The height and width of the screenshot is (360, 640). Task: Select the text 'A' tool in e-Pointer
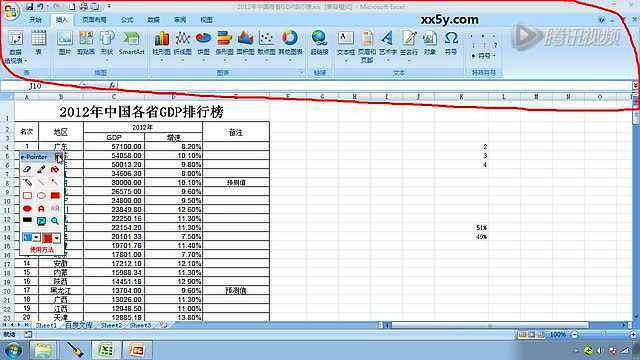[x=41, y=209]
